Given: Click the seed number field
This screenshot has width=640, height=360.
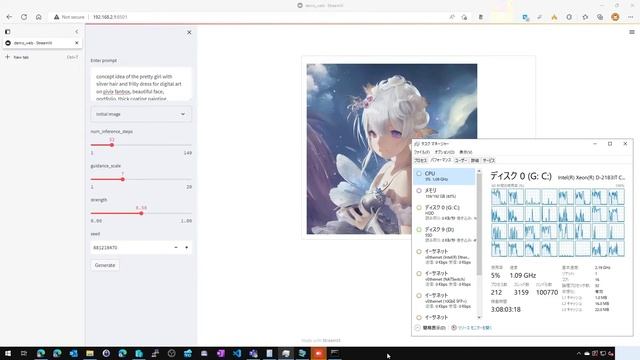Looking at the screenshot, I should 130,247.
